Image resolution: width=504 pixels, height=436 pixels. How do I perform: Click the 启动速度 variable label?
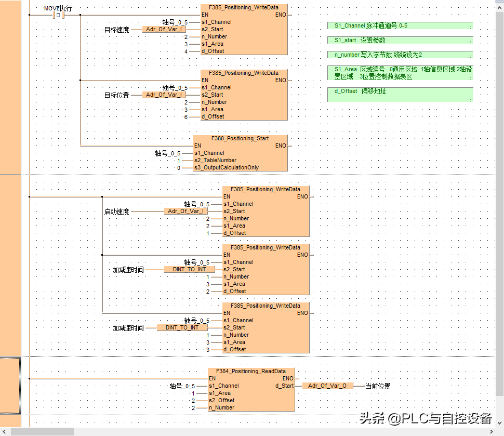click(x=117, y=212)
